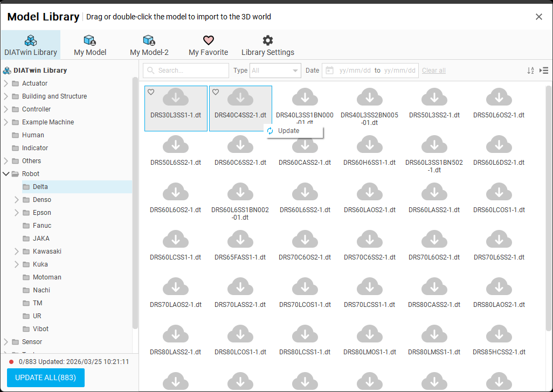Click the Clear all link
Viewport: 553px width, 392px height.
click(434, 71)
